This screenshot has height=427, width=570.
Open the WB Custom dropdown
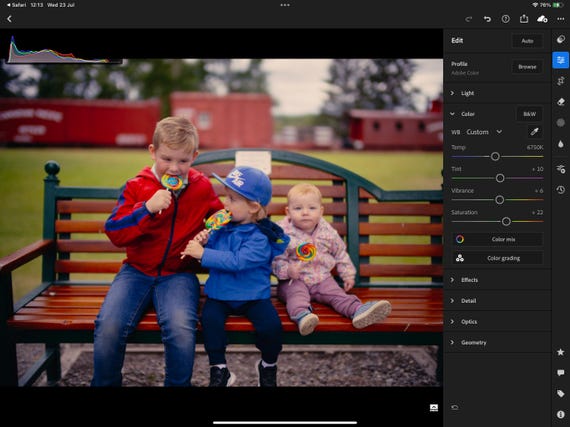484,132
